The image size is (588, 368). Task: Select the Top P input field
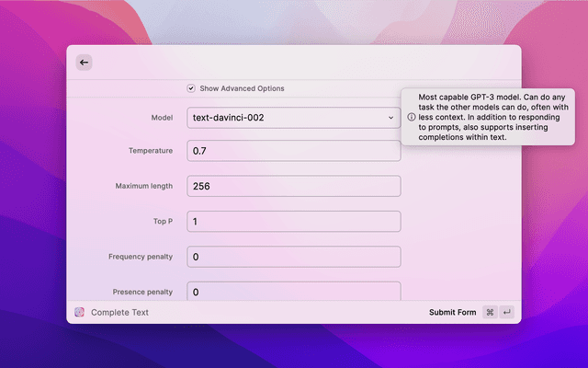pyautogui.click(x=293, y=222)
